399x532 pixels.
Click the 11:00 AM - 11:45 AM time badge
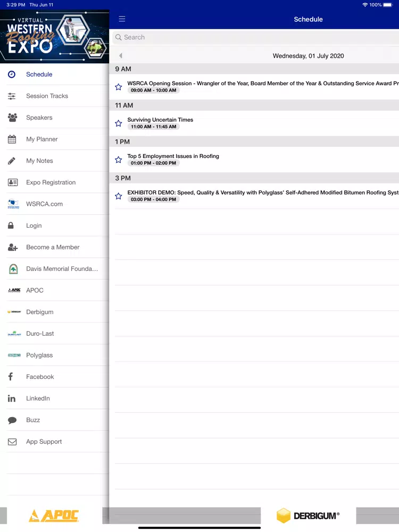pos(154,127)
